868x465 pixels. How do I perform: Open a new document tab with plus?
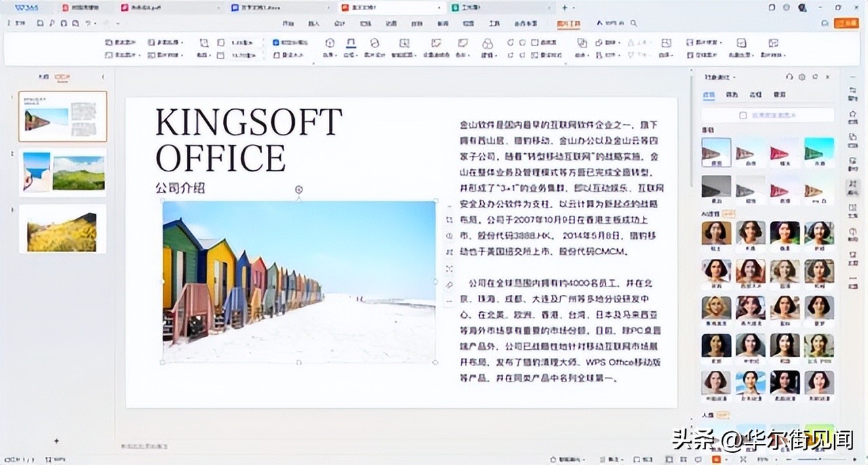[564, 7]
